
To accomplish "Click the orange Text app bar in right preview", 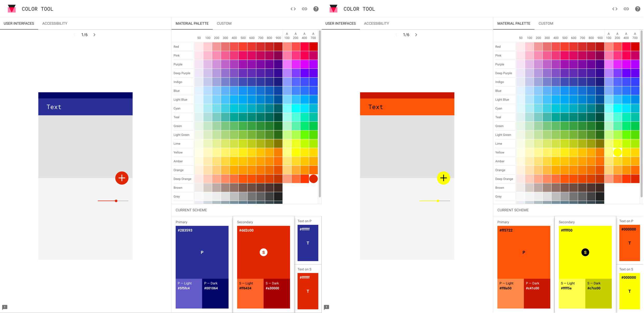I will pos(407,107).
